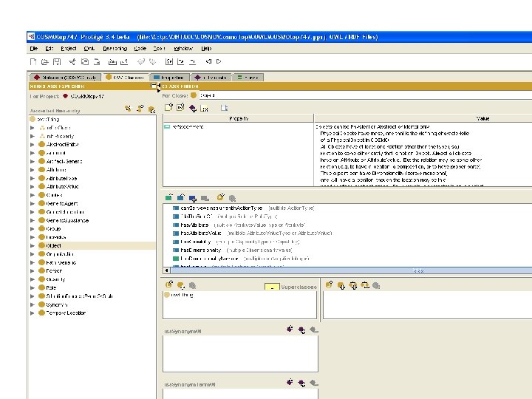Expand the AbstractEntity tree node
The height and width of the screenshot is (399, 532).
tap(33, 145)
